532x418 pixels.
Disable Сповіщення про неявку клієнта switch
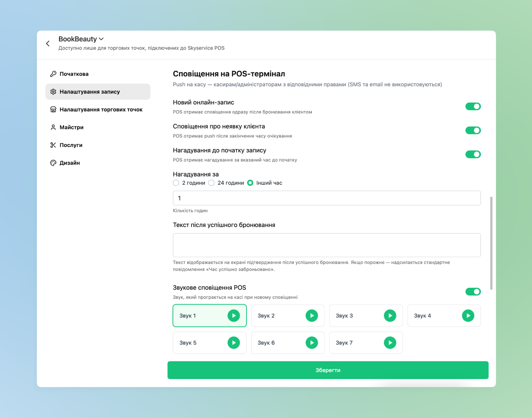pos(473,130)
